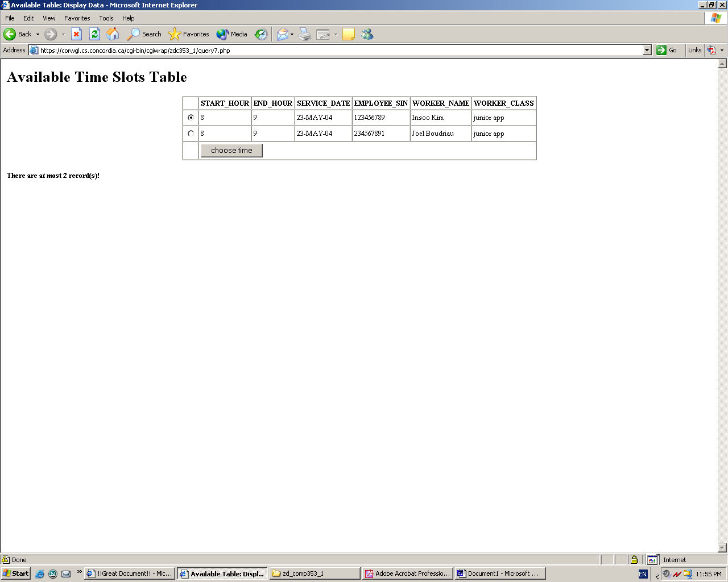Open the Favorites star panel
Image resolution: width=728 pixels, height=582 pixels.
coord(189,34)
